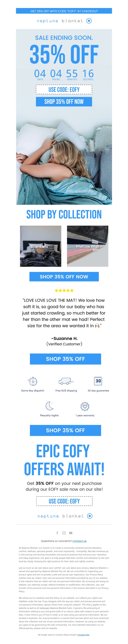Viewport: 128px width, 644px height.
Task: Click the Contact us link
Action: (x=80, y=541)
